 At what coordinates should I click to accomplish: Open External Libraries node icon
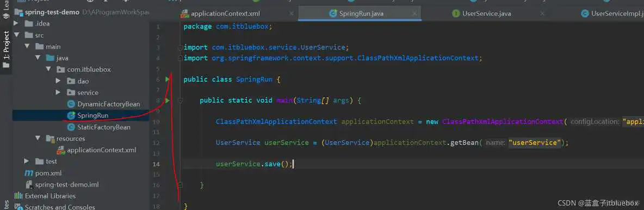(x=19, y=196)
